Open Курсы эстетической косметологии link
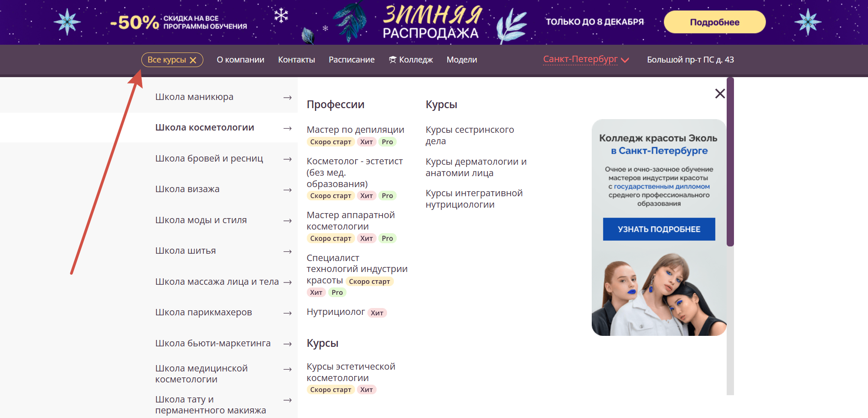 tap(351, 372)
